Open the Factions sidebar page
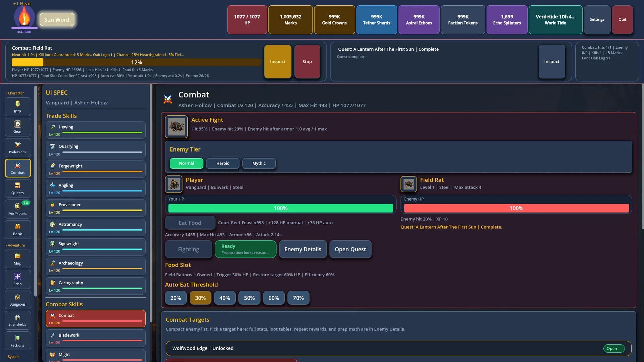The width and height of the screenshot is (644, 362). click(18, 341)
